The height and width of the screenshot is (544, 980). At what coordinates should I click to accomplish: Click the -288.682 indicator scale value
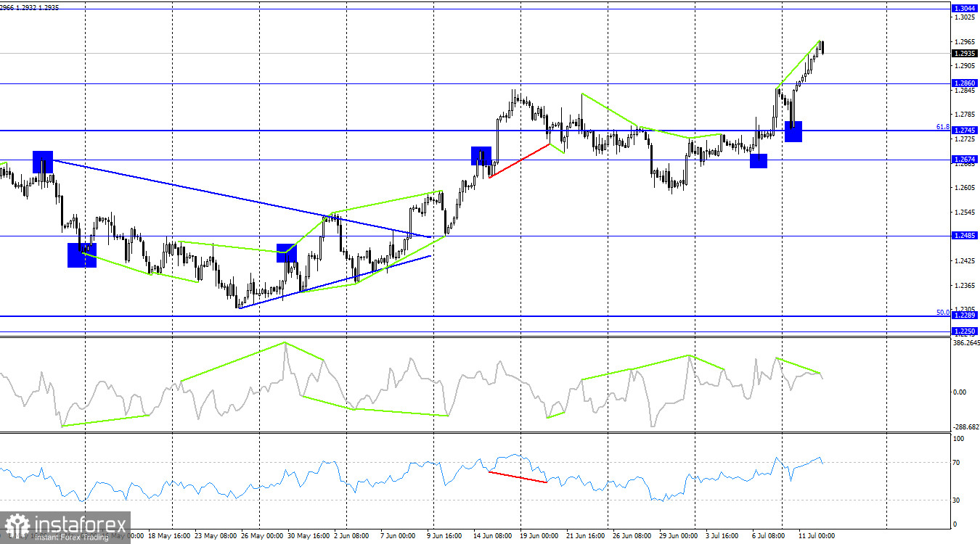click(966, 427)
